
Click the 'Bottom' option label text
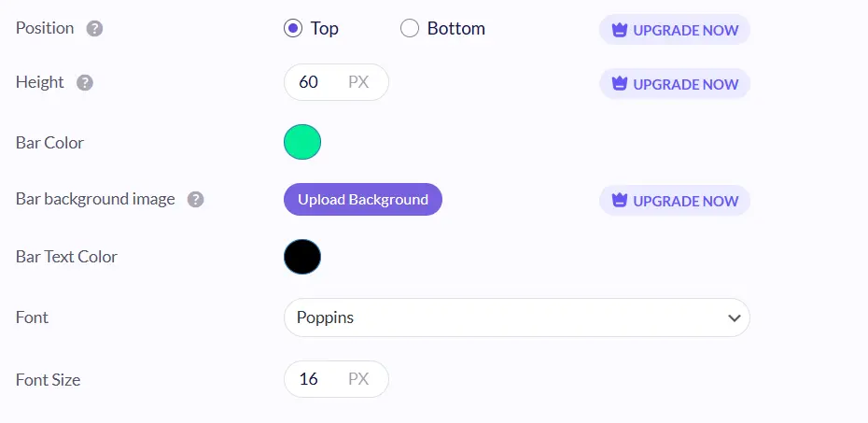[456, 28]
